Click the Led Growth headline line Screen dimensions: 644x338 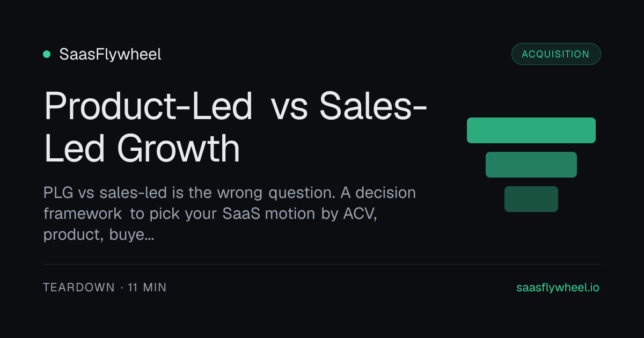(x=142, y=148)
